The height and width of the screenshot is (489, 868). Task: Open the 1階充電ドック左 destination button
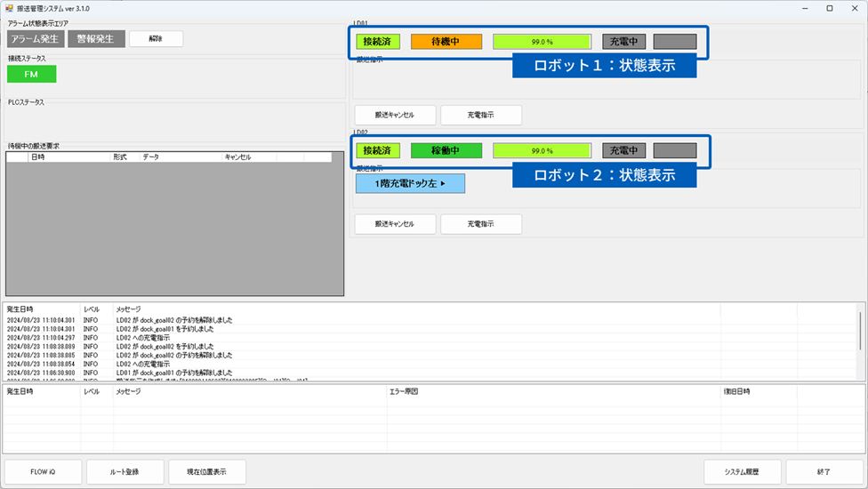coord(410,183)
